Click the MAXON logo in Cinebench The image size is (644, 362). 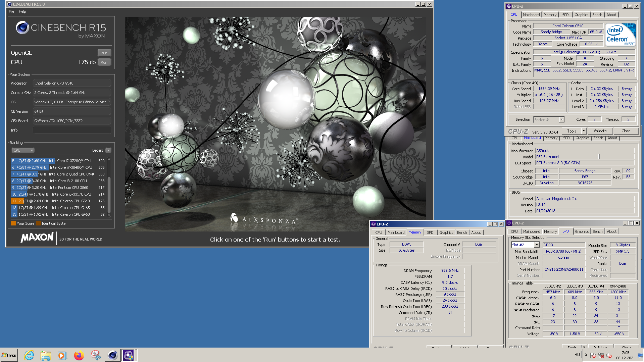point(37,237)
